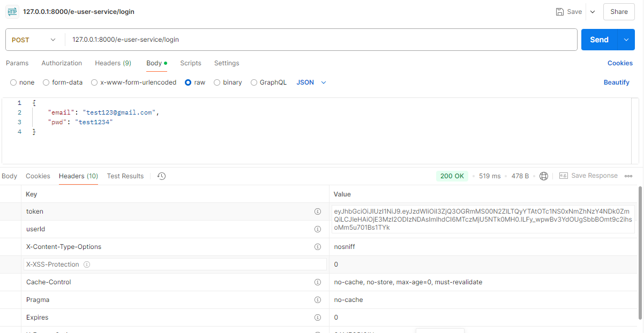Open the Params tab
Image resolution: width=644 pixels, height=333 pixels.
pyautogui.click(x=17, y=63)
